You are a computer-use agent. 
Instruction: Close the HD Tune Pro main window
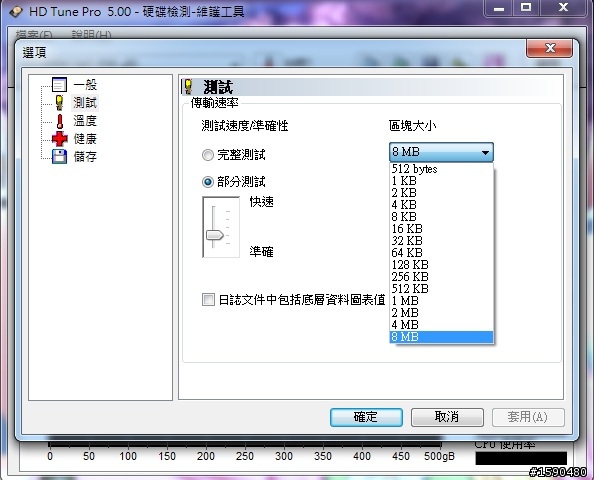[x=563, y=8]
